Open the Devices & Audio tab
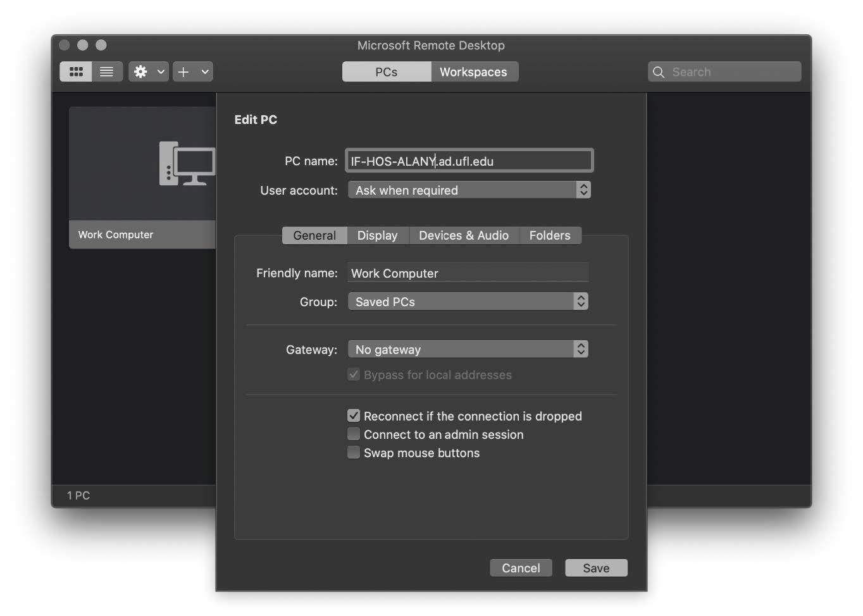 (x=464, y=235)
